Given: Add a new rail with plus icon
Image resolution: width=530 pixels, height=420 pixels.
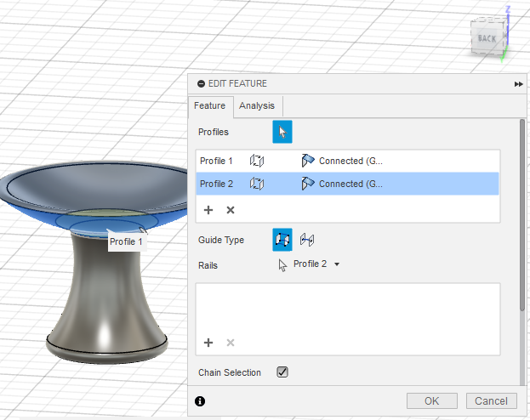Looking at the screenshot, I should point(208,343).
